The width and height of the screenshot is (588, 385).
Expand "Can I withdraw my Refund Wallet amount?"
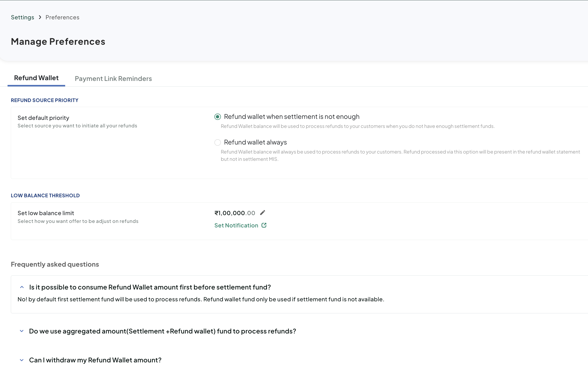[x=95, y=360]
